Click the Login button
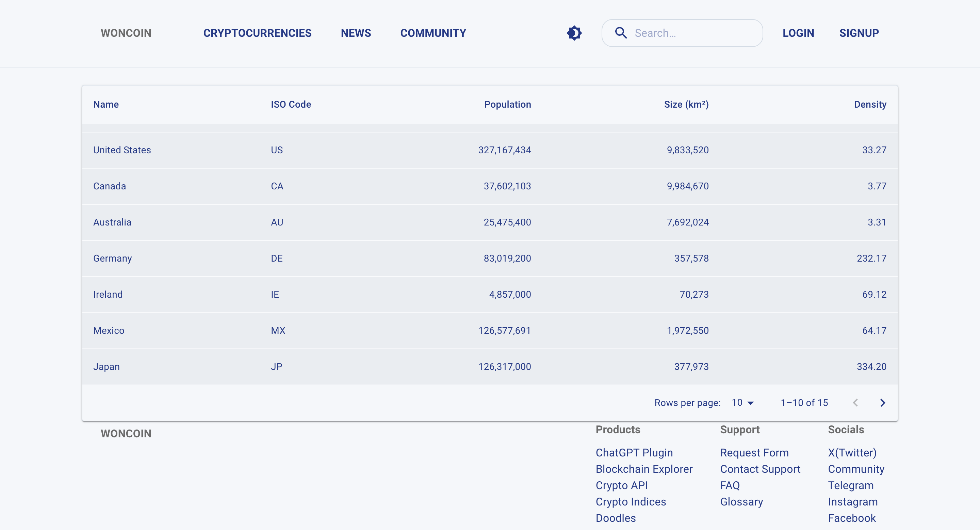 click(798, 33)
